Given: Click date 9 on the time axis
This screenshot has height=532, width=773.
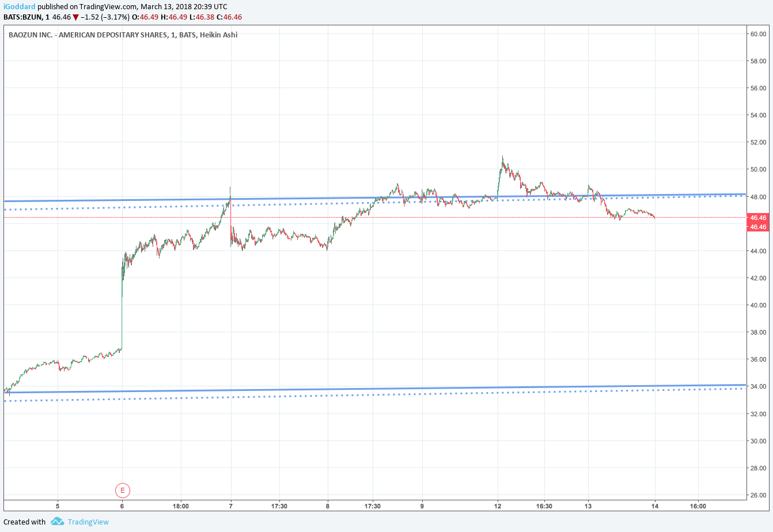Looking at the screenshot, I should (422, 507).
